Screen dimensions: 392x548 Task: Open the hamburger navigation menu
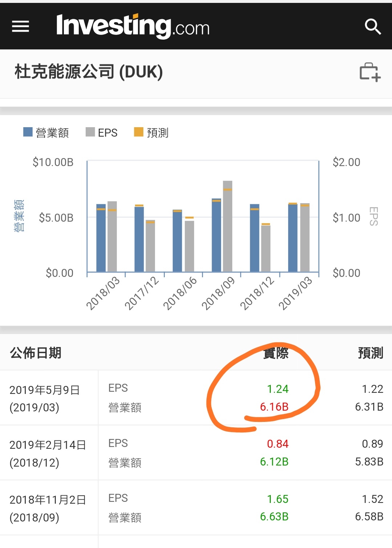coord(20,26)
